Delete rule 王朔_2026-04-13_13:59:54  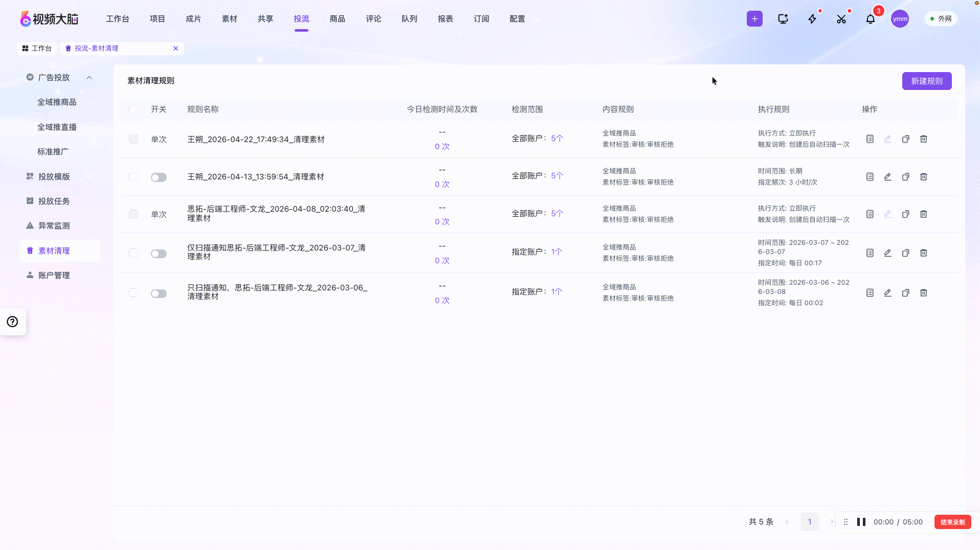click(x=923, y=177)
